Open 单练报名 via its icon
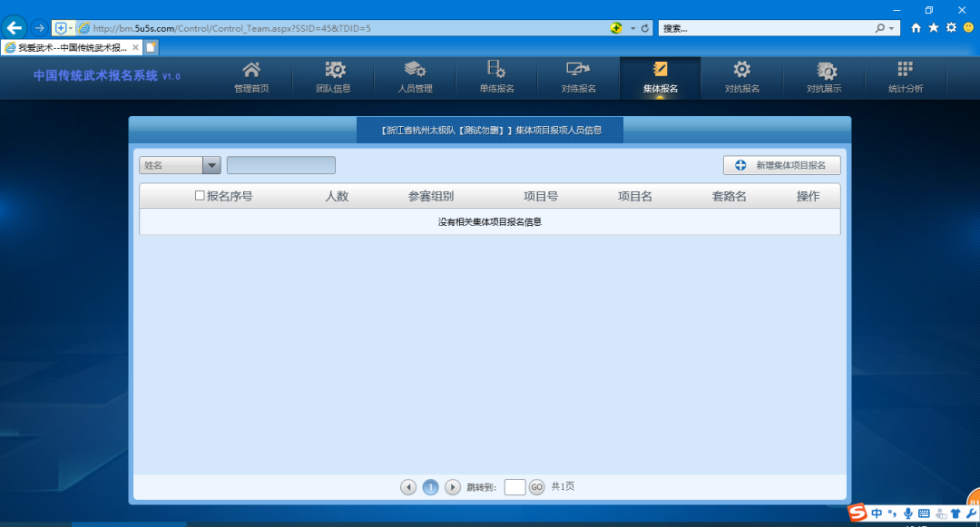Image resolution: width=980 pixels, height=527 pixels. point(496,69)
